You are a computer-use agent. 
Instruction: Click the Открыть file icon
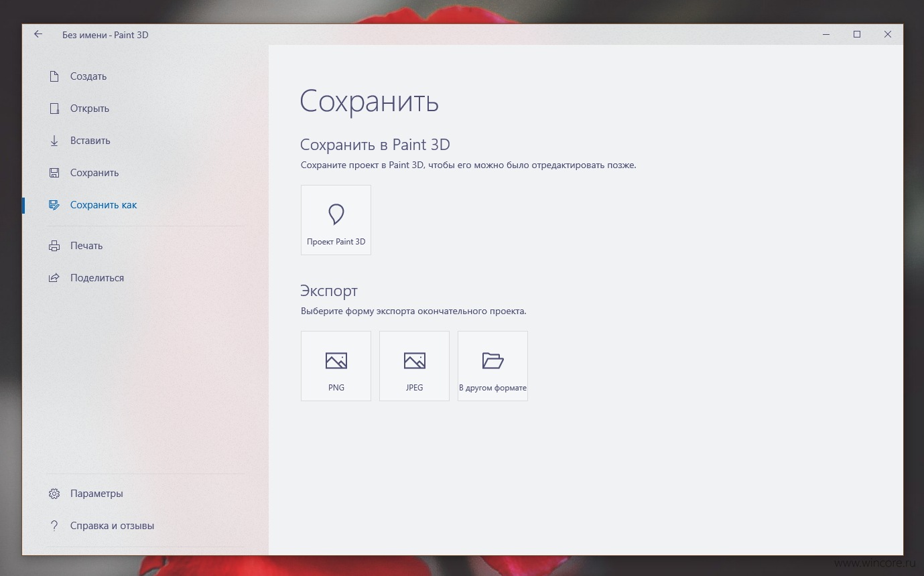(54, 109)
